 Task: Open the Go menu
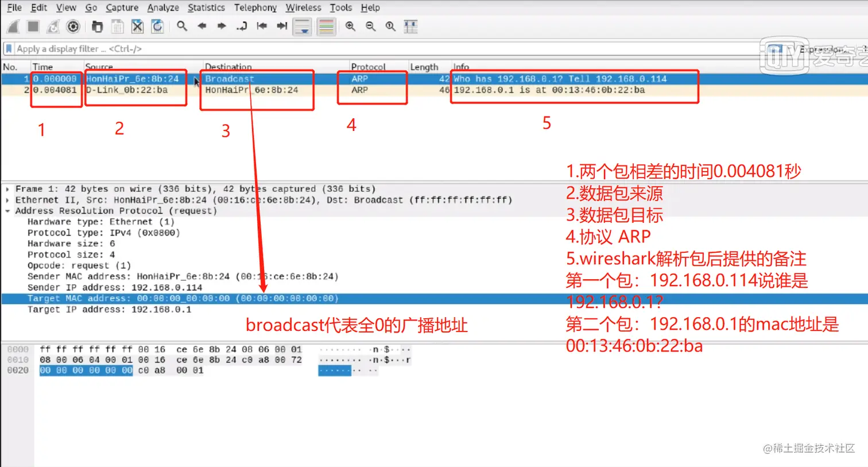coord(91,7)
